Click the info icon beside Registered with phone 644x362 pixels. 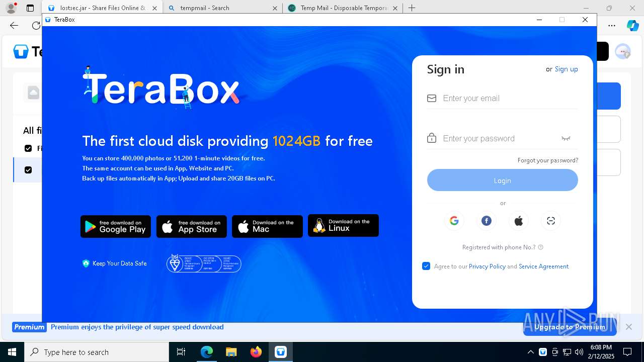(x=541, y=247)
